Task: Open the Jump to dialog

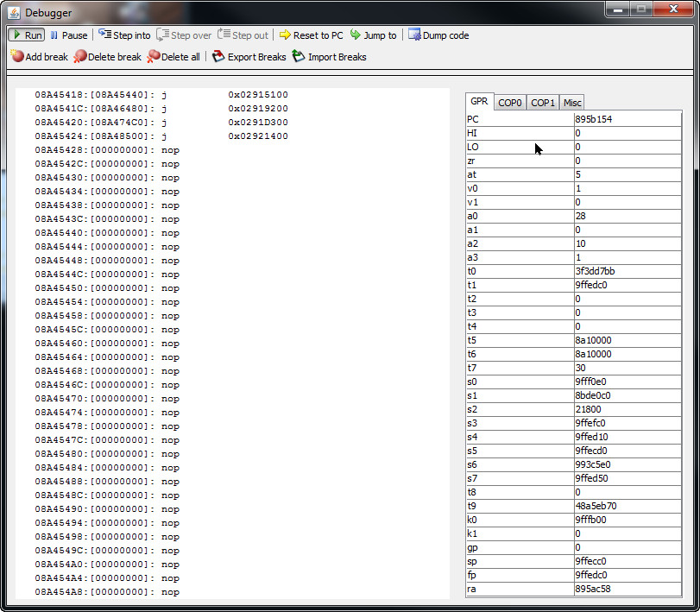Action: click(x=373, y=35)
